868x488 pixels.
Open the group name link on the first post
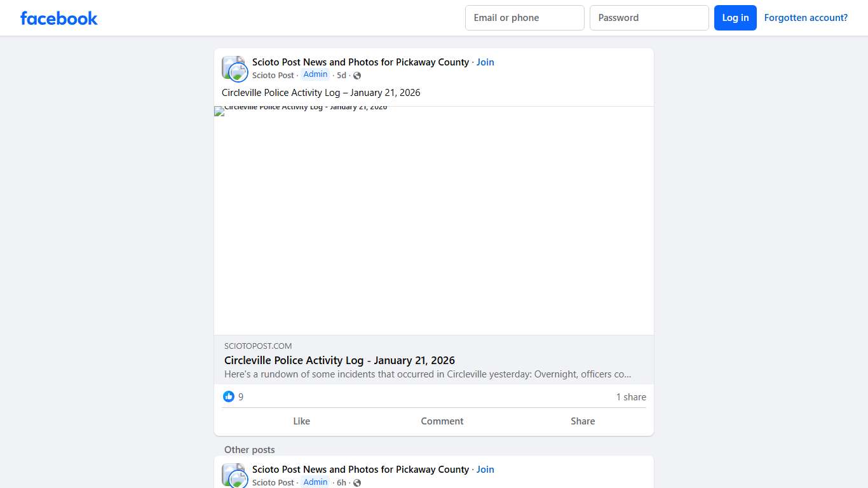(x=360, y=62)
